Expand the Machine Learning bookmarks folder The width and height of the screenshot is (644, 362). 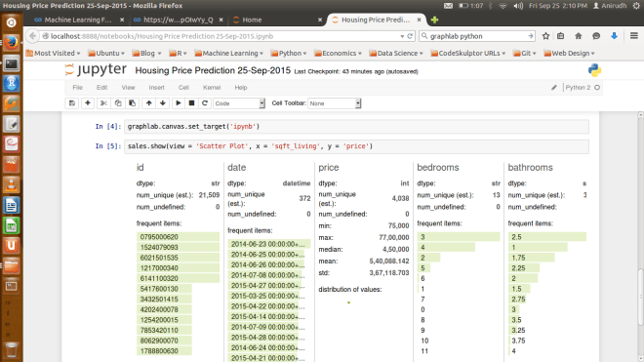[x=228, y=53]
